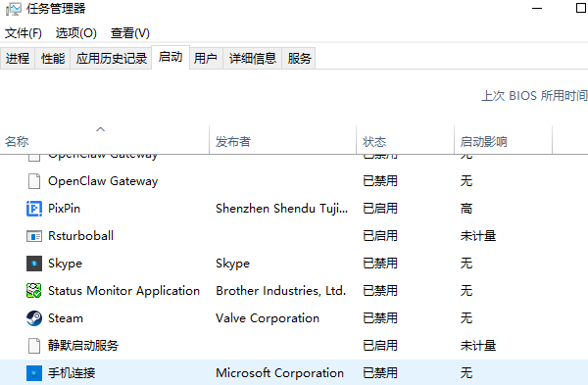Maximize the Task Manager window
This screenshot has width=588, height=385.
click(581, 8)
